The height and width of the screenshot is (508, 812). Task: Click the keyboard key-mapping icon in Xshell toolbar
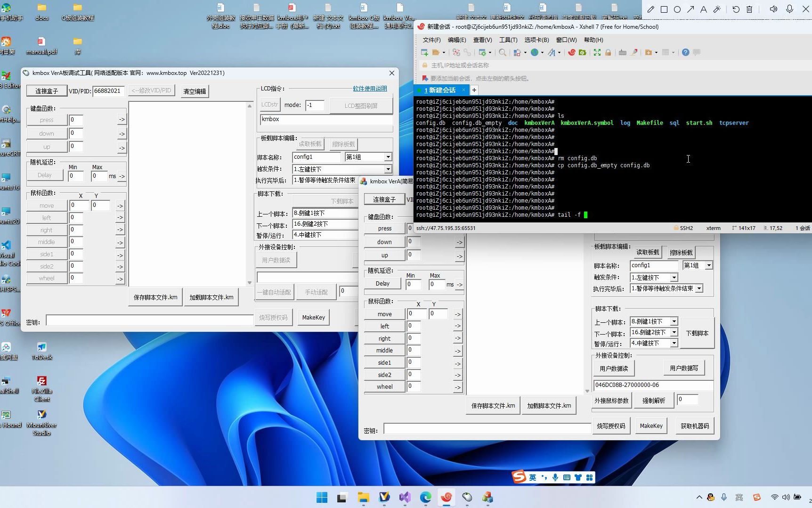click(x=623, y=52)
